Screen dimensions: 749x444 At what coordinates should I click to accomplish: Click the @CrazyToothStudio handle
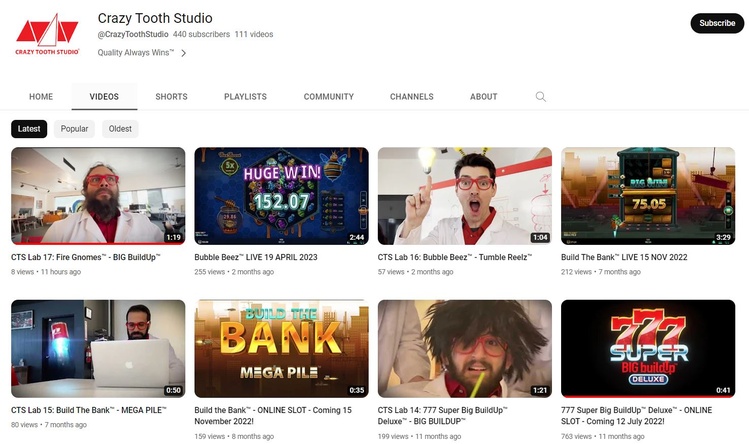(133, 34)
